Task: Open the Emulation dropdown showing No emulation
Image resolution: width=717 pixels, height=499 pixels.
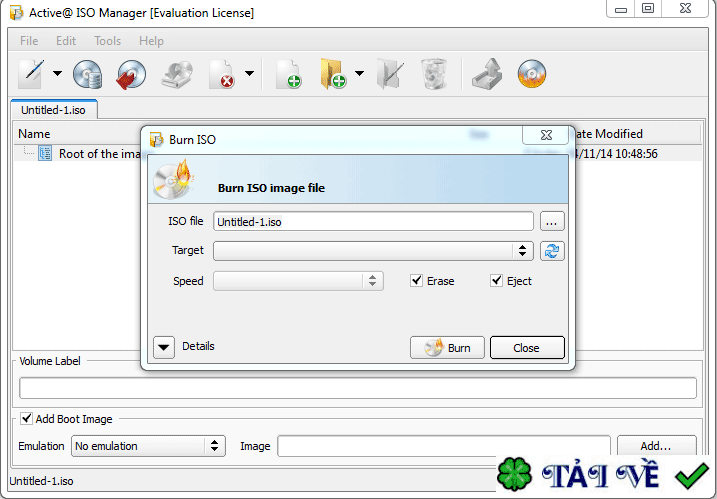Action: click(x=148, y=446)
